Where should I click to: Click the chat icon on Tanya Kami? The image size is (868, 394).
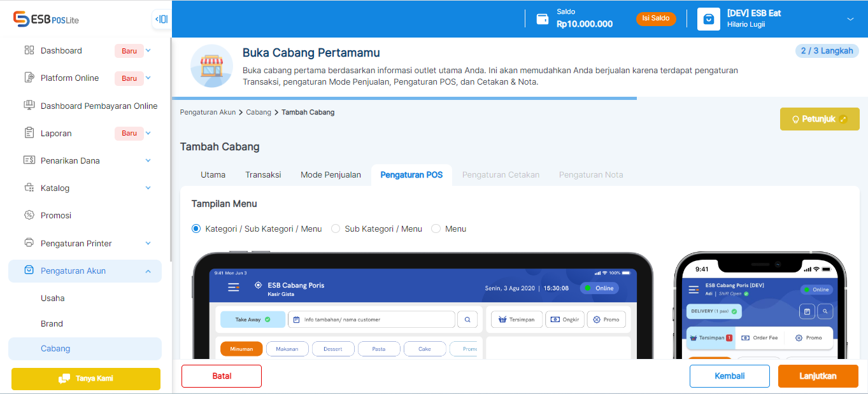click(x=64, y=378)
